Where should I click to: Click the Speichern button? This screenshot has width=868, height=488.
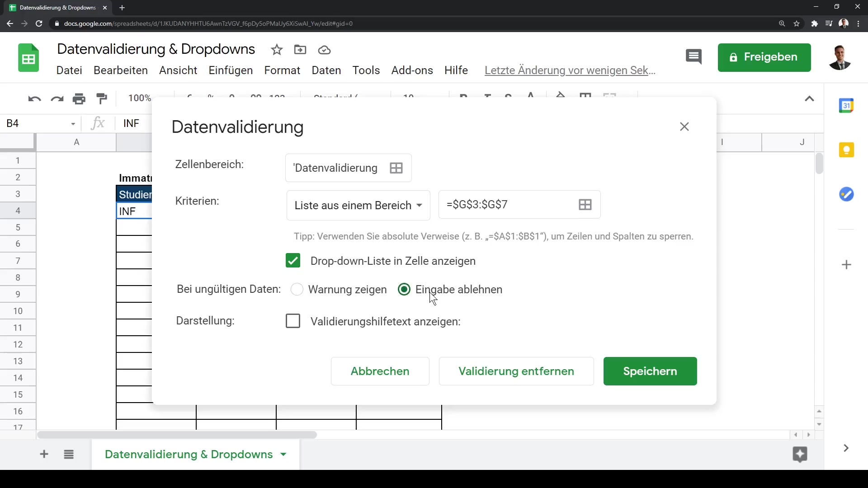[x=650, y=371]
